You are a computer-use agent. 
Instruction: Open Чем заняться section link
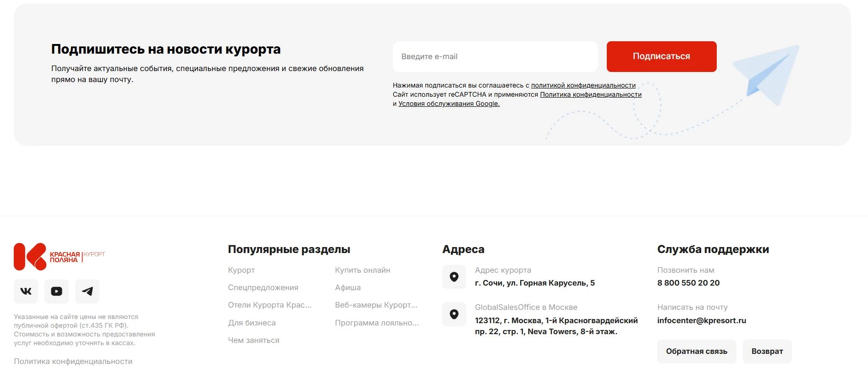click(253, 341)
